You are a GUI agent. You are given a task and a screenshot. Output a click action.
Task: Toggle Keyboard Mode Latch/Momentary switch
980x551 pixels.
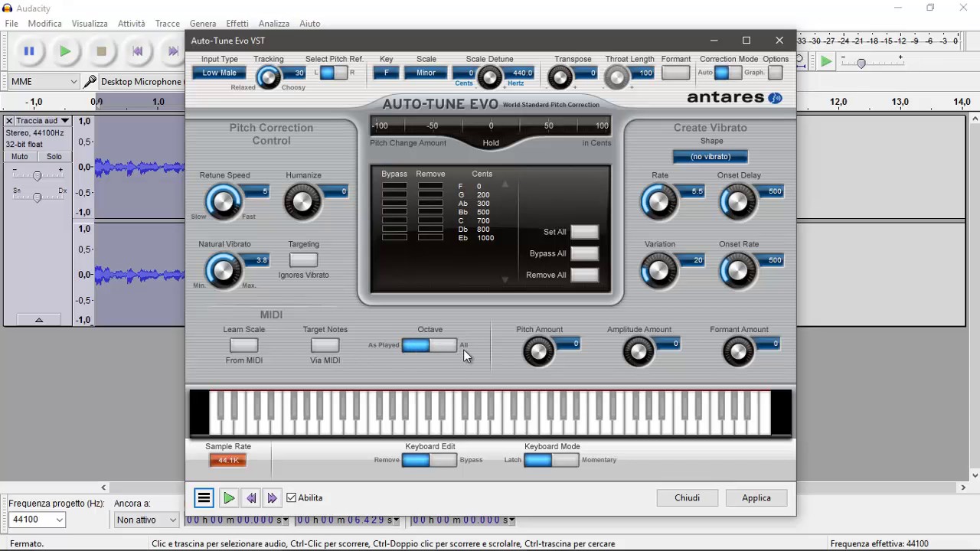[x=551, y=460]
